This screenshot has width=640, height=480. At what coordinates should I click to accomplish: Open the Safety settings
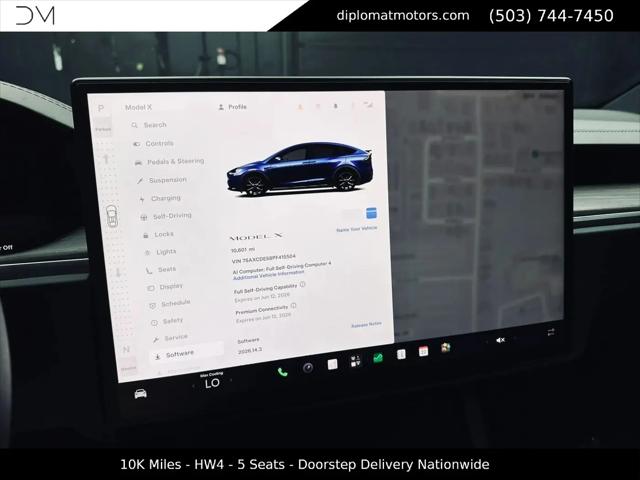pos(167,321)
